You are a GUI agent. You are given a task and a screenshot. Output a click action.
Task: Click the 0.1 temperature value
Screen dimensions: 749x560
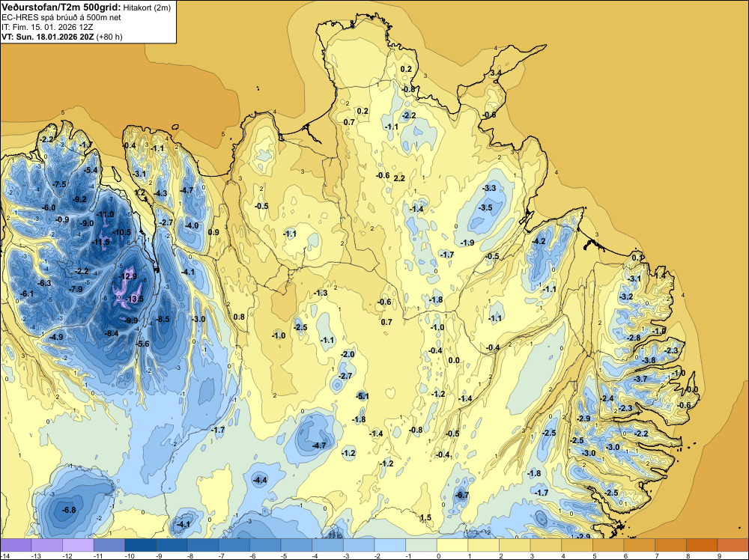637,258
